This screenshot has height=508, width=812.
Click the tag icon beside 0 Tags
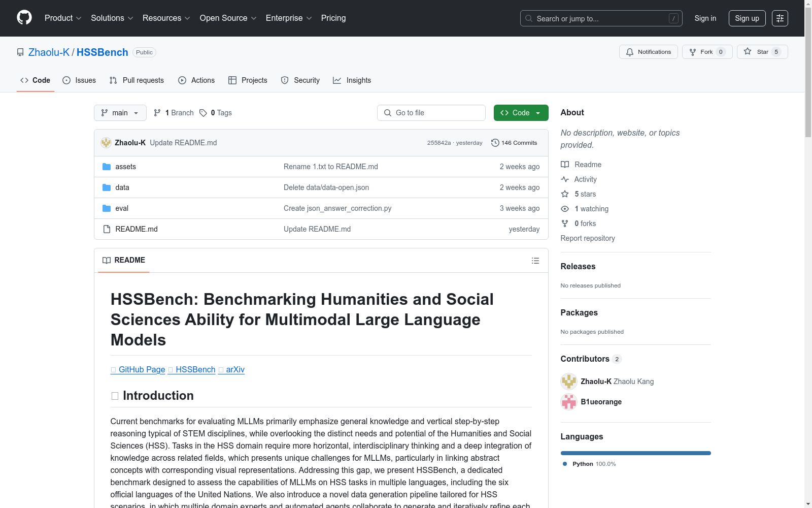pyautogui.click(x=203, y=113)
